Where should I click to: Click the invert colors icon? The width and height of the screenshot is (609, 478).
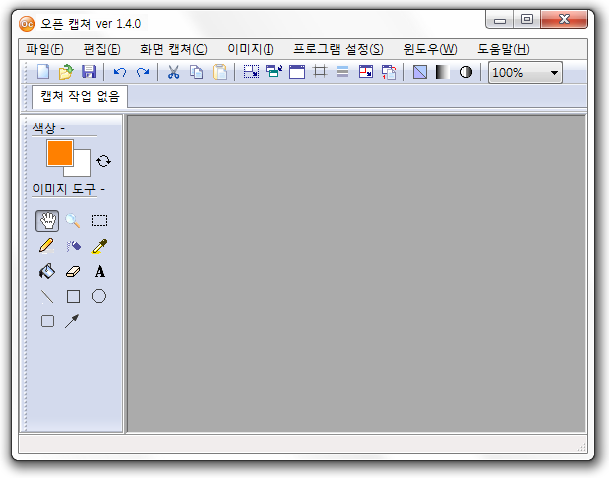click(x=420, y=72)
